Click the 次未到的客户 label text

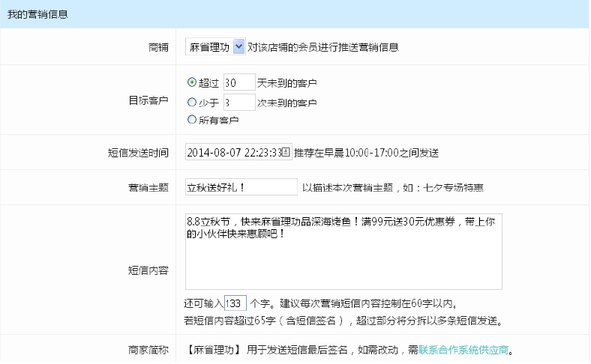[x=288, y=103]
